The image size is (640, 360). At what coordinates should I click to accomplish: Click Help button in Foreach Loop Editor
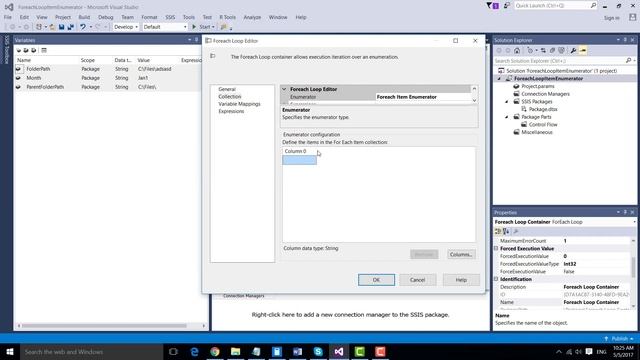pos(461,280)
